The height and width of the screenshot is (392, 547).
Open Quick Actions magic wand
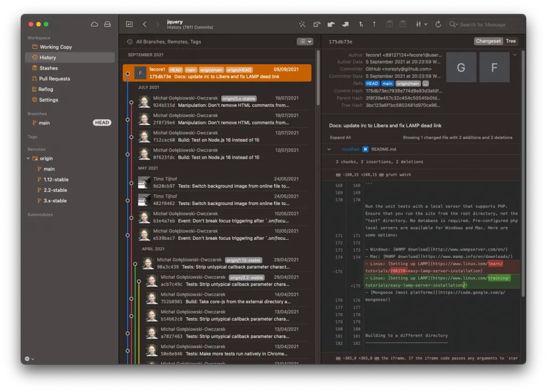point(302,24)
